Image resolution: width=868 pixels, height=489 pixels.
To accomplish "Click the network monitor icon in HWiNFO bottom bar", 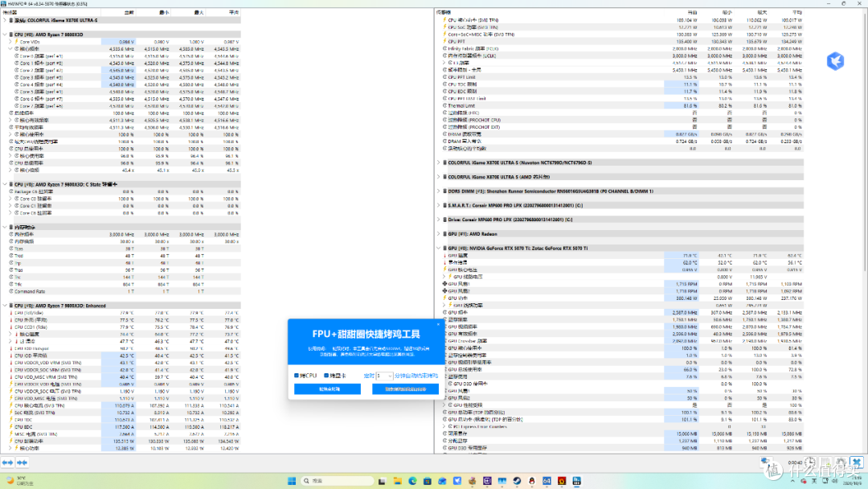I will click(767, 462).
